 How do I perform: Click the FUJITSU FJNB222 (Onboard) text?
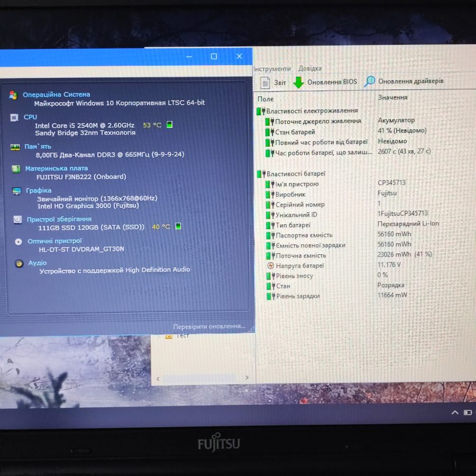point(81,177)
